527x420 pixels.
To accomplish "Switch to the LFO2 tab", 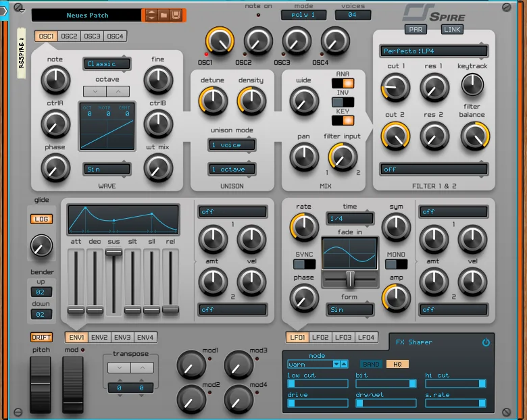I will tap(320, 338).
